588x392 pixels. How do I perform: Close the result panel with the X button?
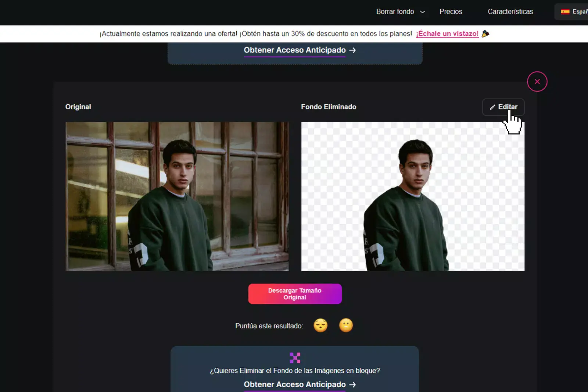click(537, 82)
